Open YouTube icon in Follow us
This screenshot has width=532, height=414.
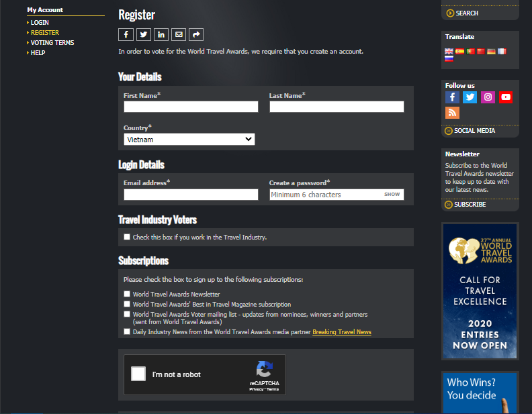tap(506, 97)
